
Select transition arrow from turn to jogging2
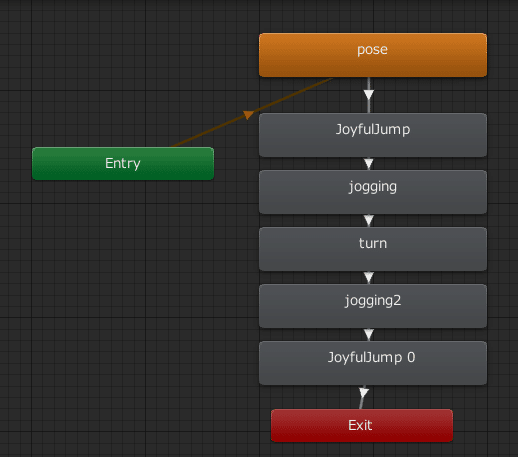coord(369,277)
